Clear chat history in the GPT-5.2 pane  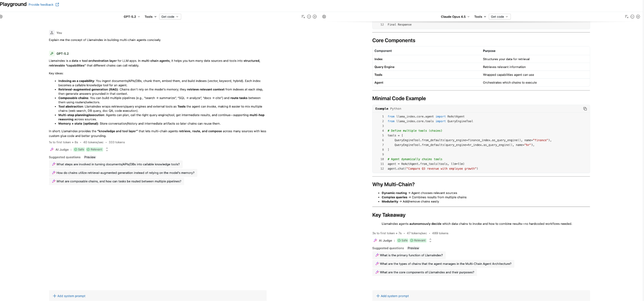[x=303, y=17]
